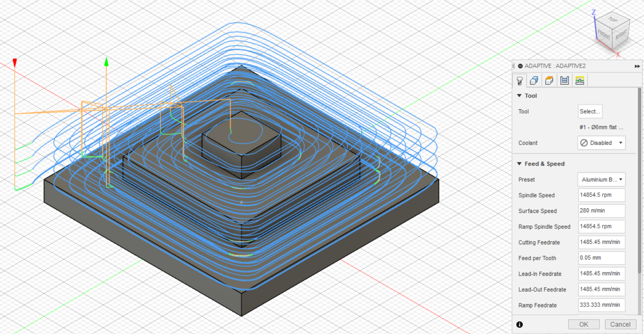Image resolution: width=644 pixels, height=334 pixels.
Task: Click the Spindle Speed input field
Action: tap(601, 195)
